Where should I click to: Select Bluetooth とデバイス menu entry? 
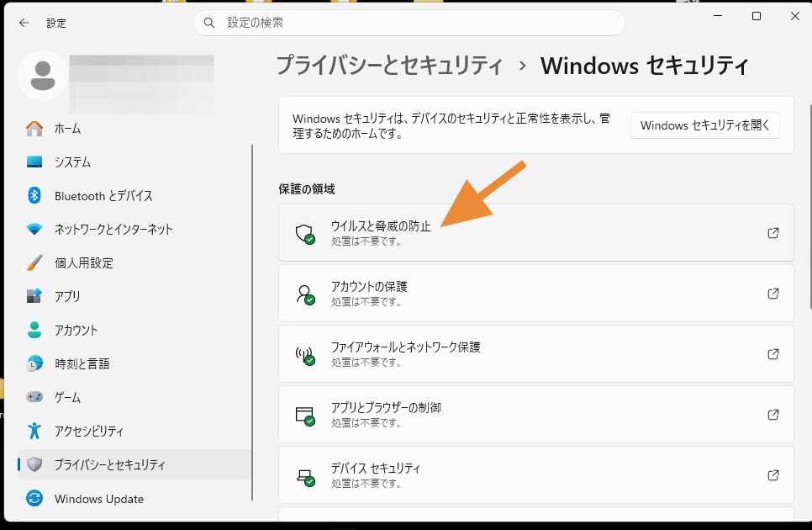coord(134,195)
